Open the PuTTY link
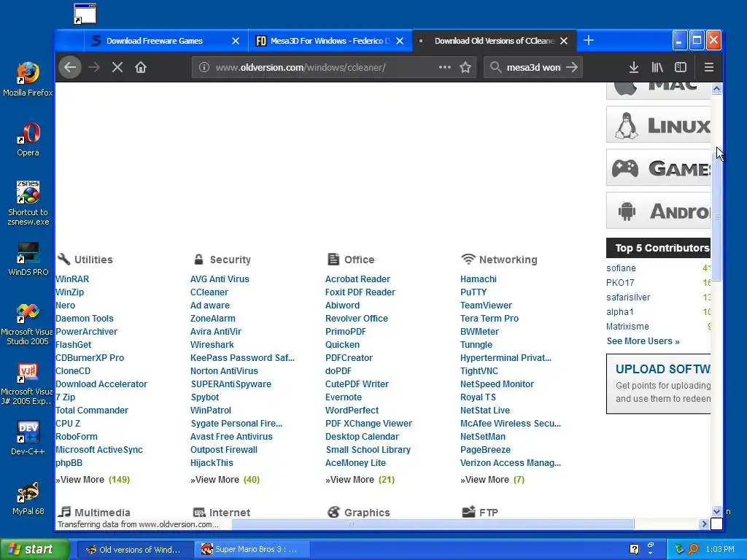The width and height of the screenshot is (747, 560). [473, 292]
